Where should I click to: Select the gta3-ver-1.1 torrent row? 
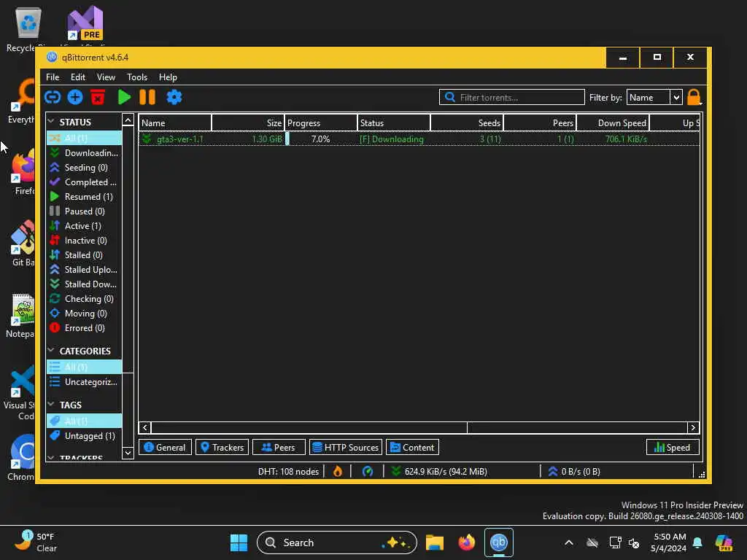coord(419,139)
